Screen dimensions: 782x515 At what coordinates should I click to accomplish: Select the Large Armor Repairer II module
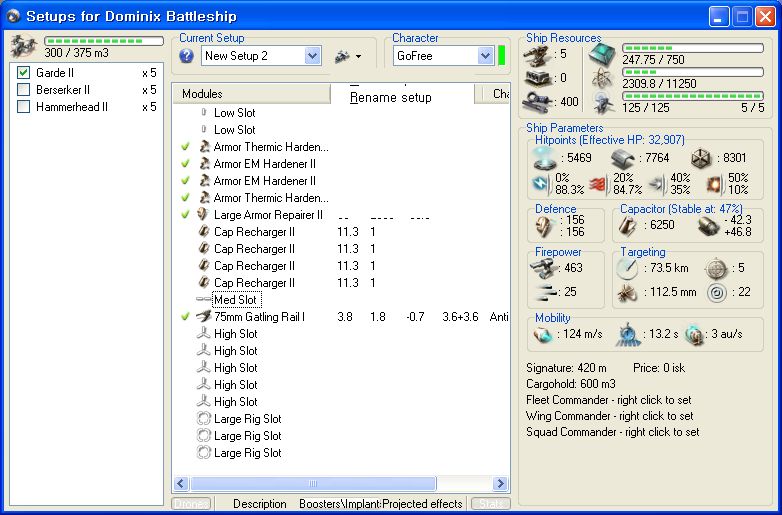268,215
